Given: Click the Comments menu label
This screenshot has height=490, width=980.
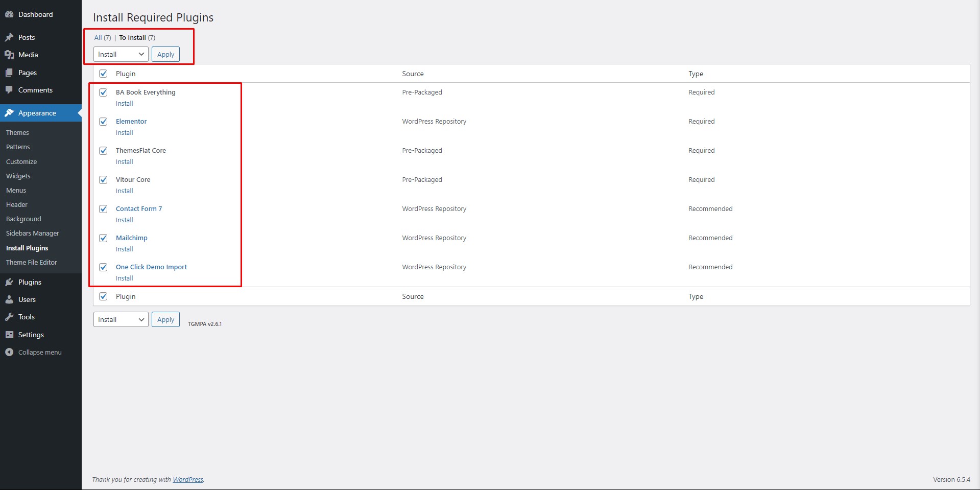Looking at the screenshot, I should click(35, 90).
